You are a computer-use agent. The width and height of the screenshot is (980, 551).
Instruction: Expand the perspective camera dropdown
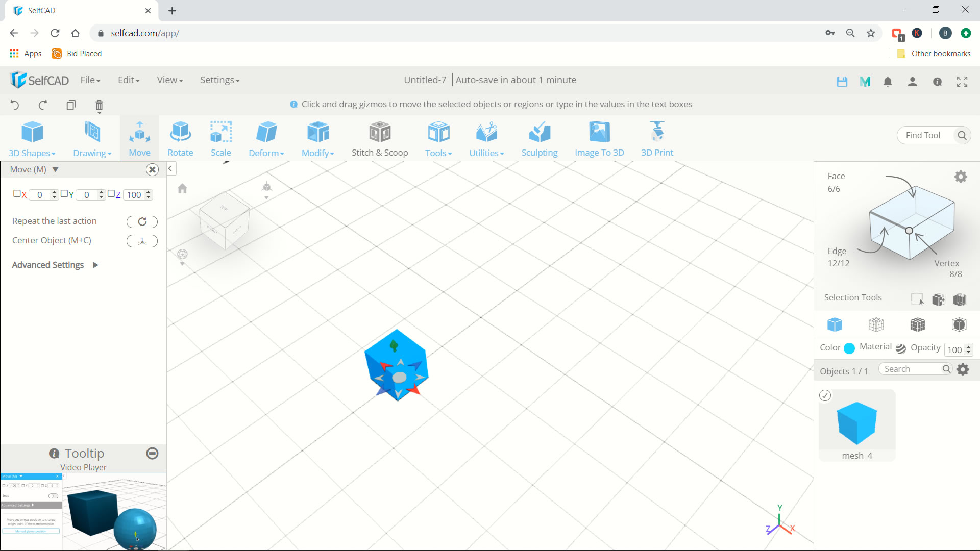click(266, 198)
